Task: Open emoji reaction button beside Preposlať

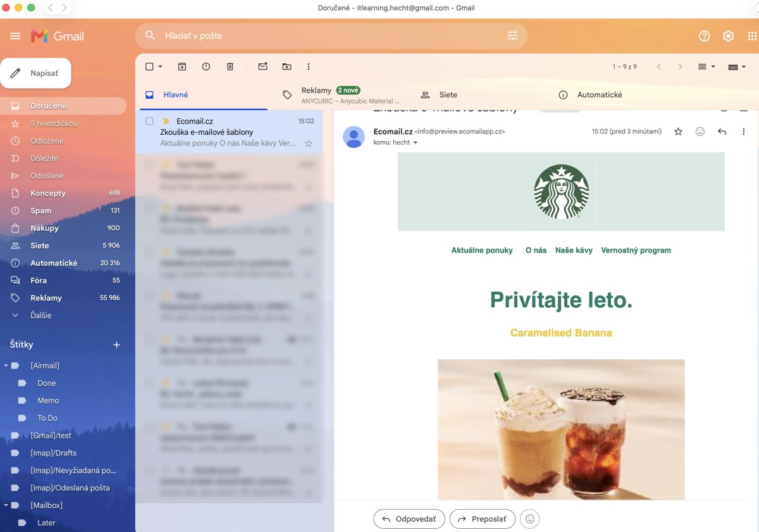Action: 530,519
